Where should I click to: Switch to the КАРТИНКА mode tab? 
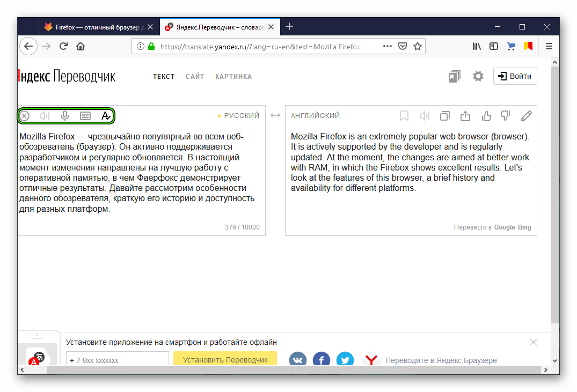pyautogui.click(x=233, y=77)
